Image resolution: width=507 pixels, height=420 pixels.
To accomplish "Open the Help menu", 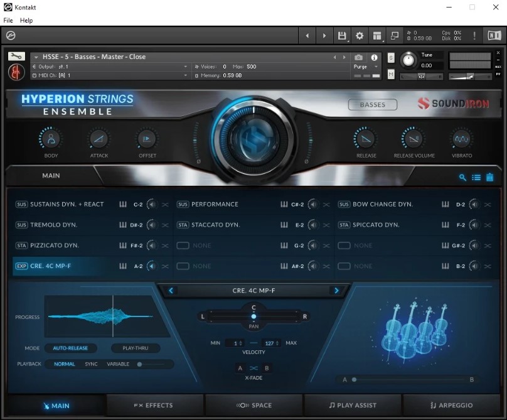I will [x=26, y=20].
